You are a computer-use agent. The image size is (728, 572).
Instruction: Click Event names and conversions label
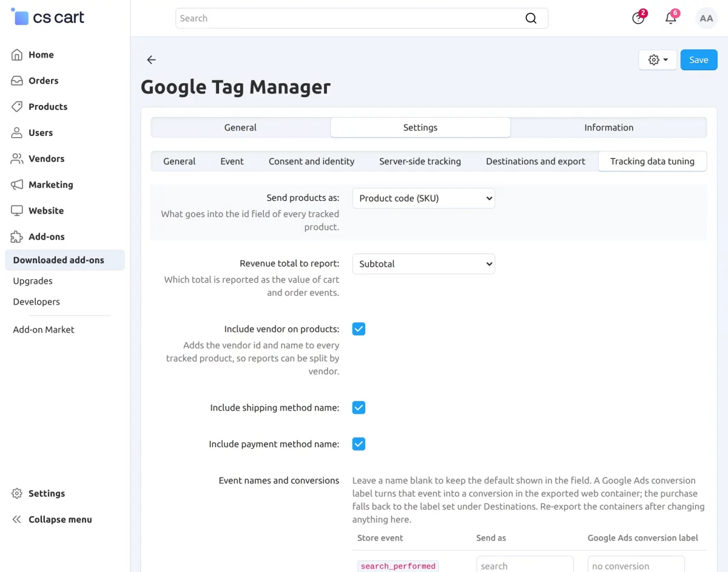point(279,480)
